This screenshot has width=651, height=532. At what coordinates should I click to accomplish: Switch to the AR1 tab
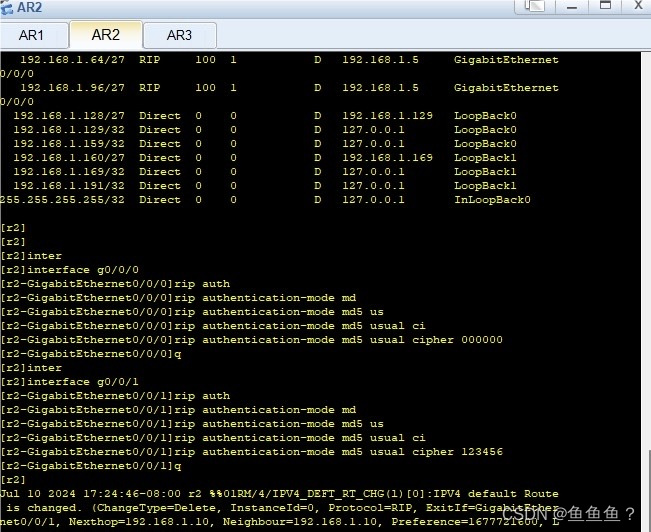32,35
